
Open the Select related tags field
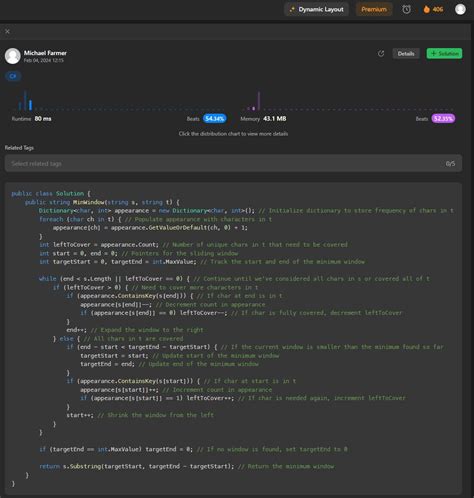(233, 163)
